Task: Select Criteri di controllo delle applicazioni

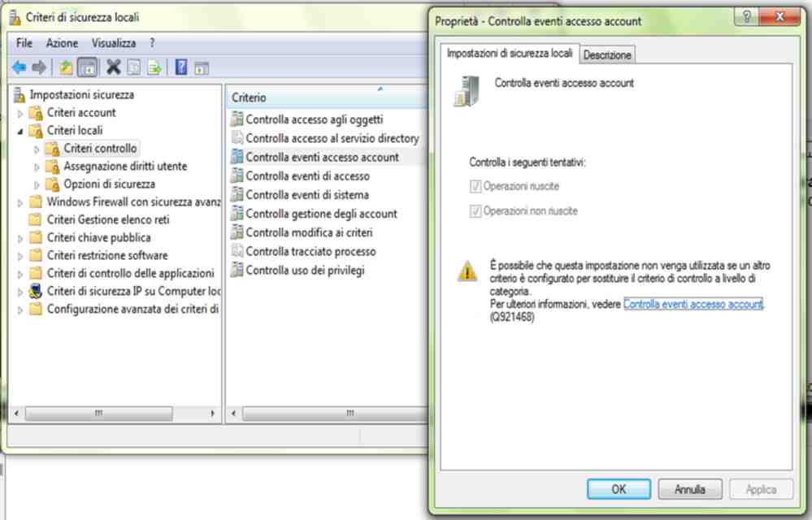Action: point(131,273)
